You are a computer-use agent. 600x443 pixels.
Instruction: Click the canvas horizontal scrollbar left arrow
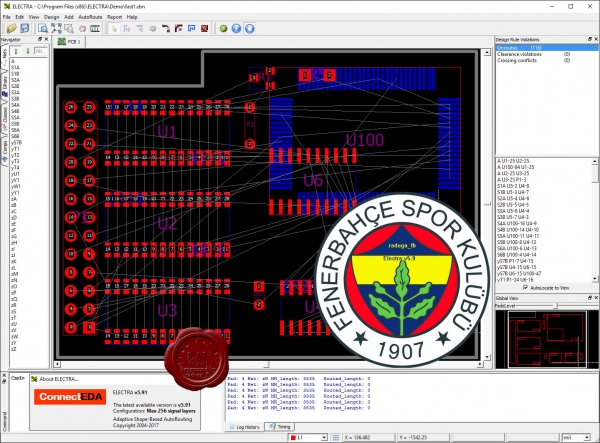coord(57,364)
